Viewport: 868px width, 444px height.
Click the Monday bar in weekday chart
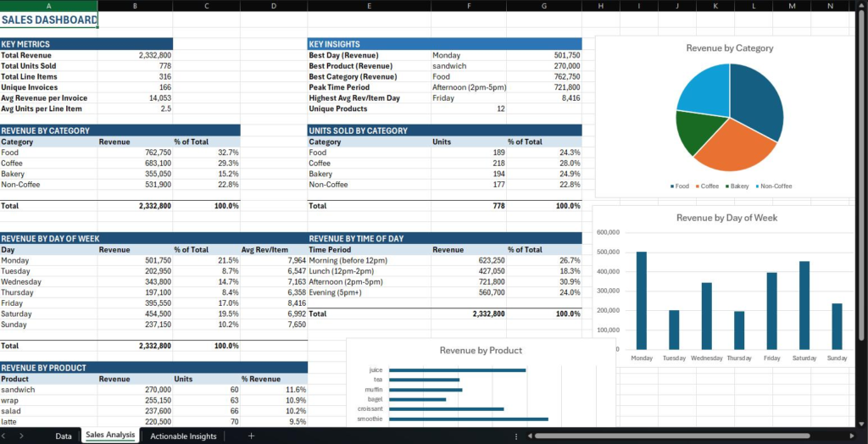[x=641, y=300]
